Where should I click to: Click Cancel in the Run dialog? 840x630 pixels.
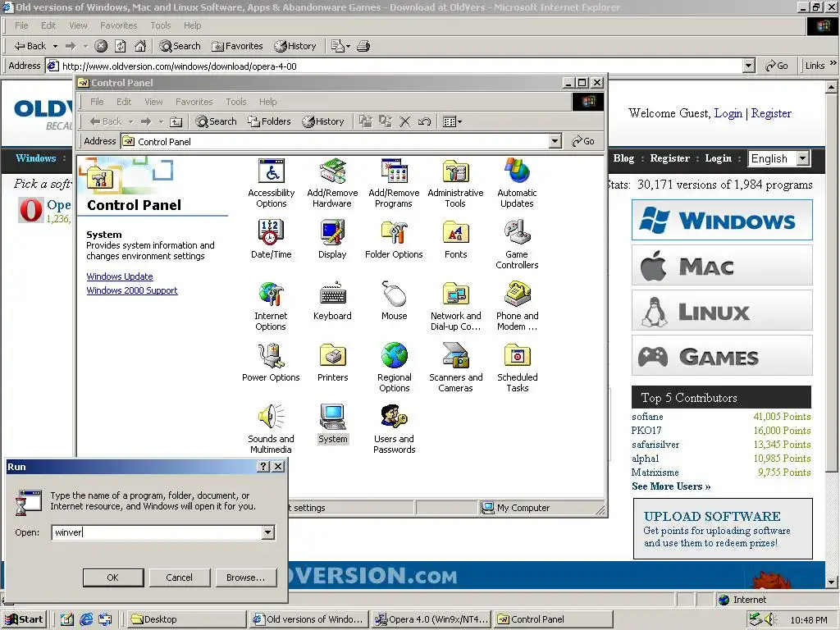[x=179, y=577]
